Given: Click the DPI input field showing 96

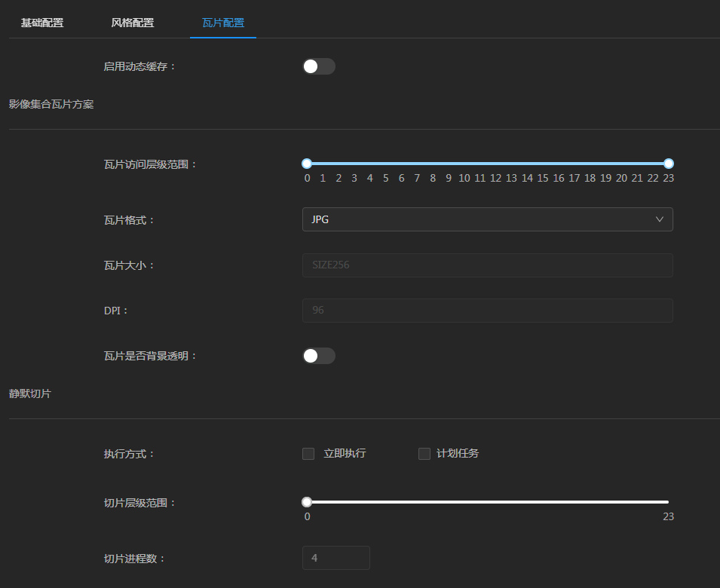Looking at the screenshot, I should tap(487, 311).
